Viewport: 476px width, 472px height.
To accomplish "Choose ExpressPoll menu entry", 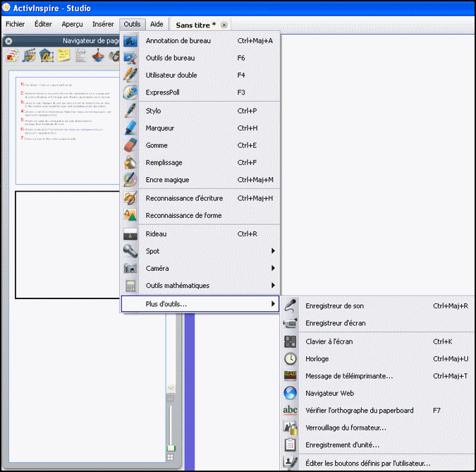I will [x=201, y=92].
